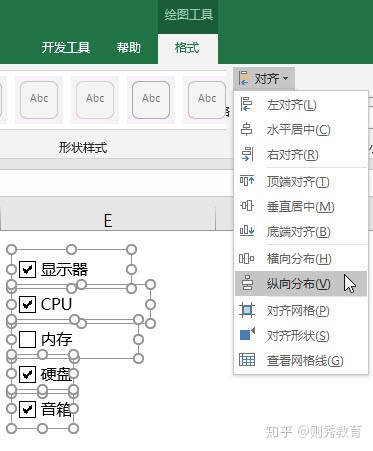
Task: Switch to the 开发工具 ribbon tab
Action: [66, 48]
